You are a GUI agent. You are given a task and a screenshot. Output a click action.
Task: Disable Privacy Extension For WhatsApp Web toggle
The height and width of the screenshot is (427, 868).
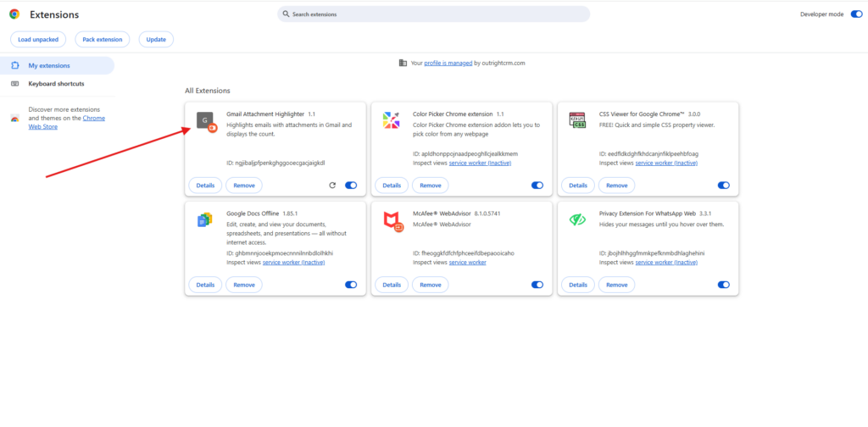coord(724,285)
